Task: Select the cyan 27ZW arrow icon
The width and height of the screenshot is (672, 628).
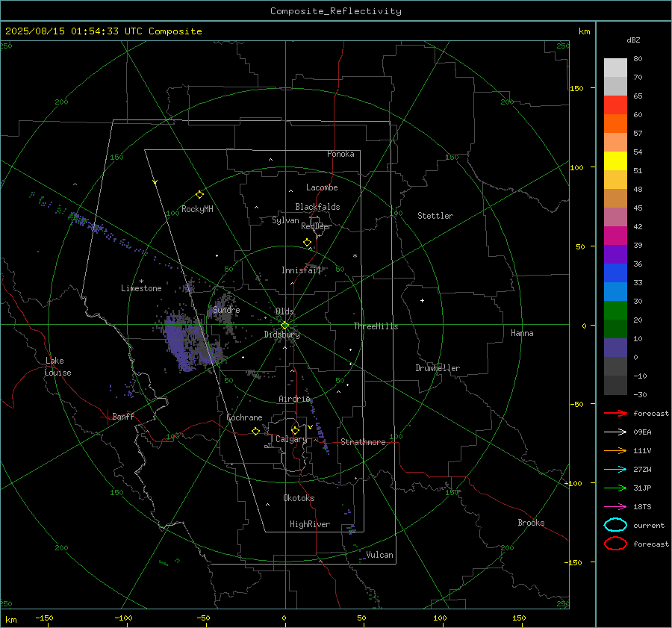Action: pyautogui.click(x=615, y=470)
